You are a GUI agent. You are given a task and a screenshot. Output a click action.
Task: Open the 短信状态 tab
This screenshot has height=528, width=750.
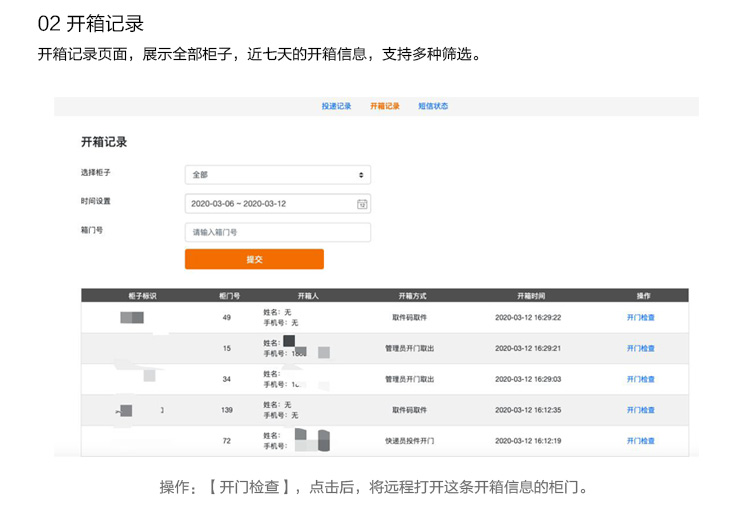coord(433,106)
